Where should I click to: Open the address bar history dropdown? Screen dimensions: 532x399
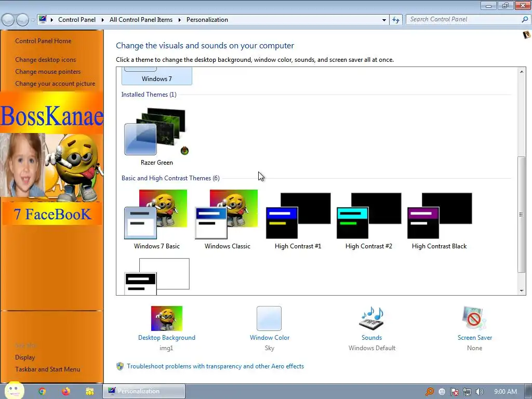[384, 20]
